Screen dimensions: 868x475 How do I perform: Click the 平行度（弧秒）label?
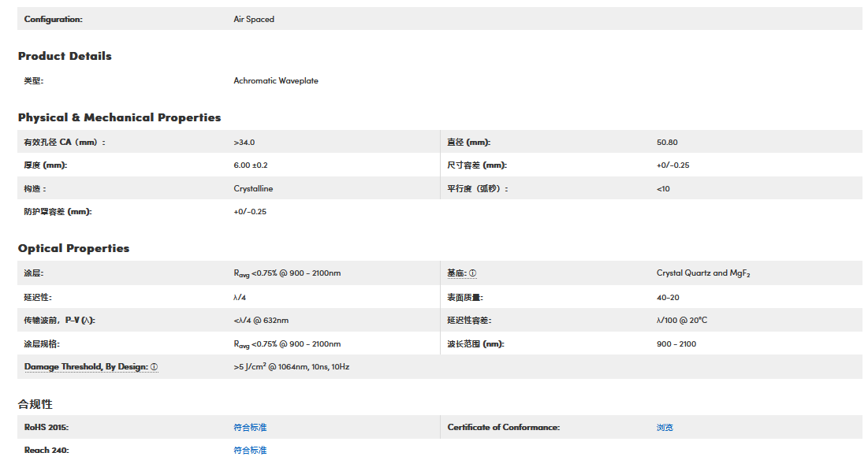coord(478,188)
